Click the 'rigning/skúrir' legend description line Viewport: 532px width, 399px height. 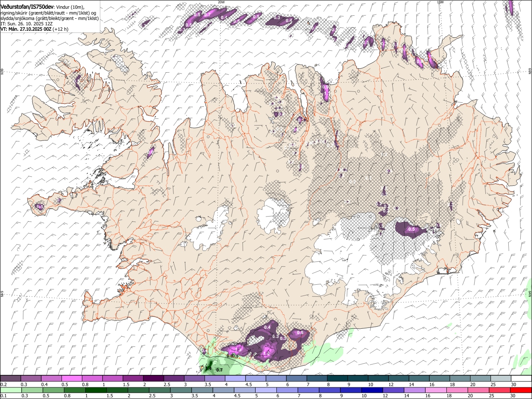coord(48,13)
